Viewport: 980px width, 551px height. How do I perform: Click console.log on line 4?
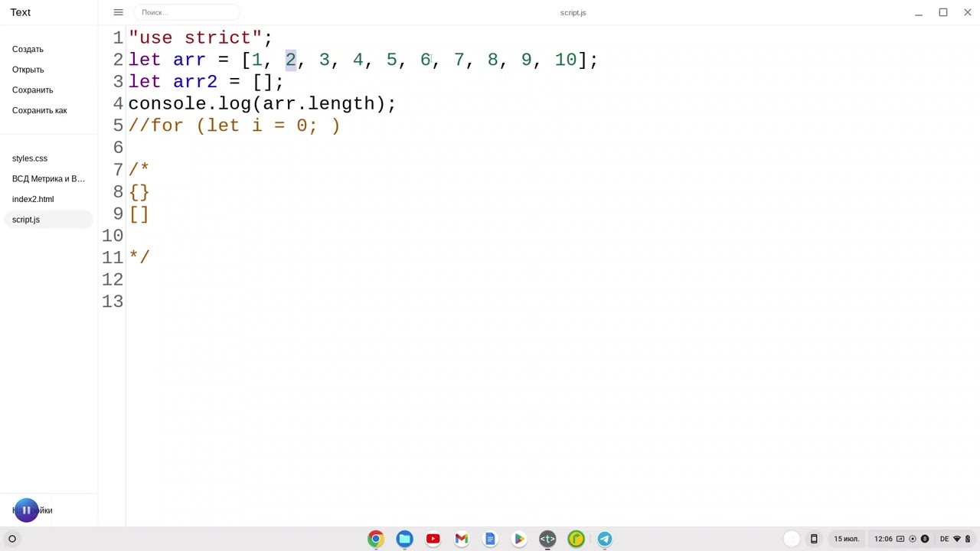coord(190,103)
